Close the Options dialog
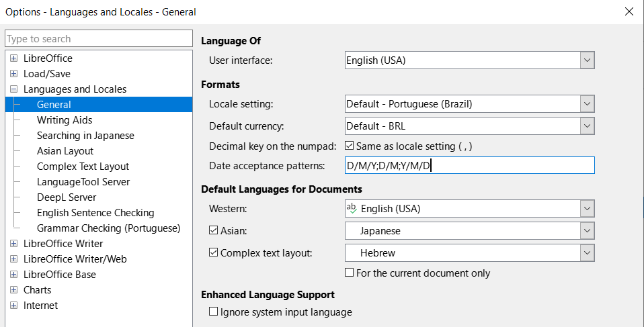The width and height of the screenshot is (644, 327). coord(629,11)
